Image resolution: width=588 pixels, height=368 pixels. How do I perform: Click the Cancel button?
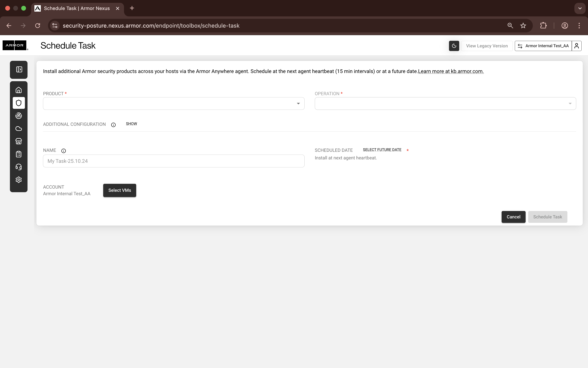tap(513, 217)
